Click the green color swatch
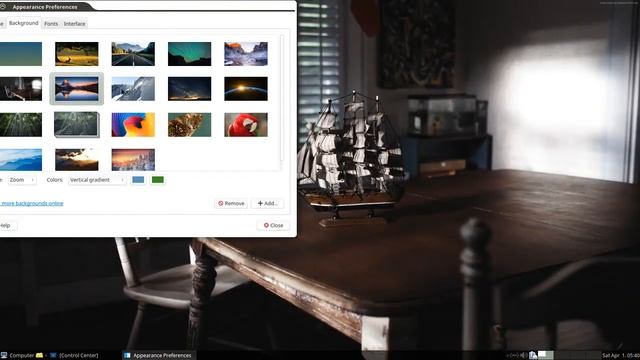 (x=158, y=180)
